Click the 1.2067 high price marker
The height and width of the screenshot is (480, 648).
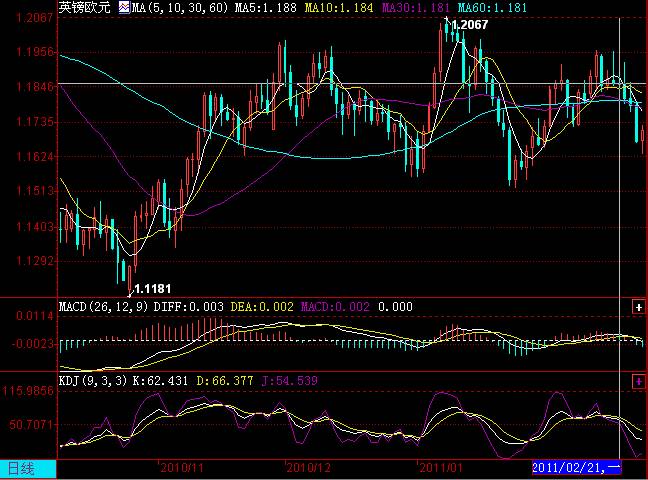tap(470, 25)
